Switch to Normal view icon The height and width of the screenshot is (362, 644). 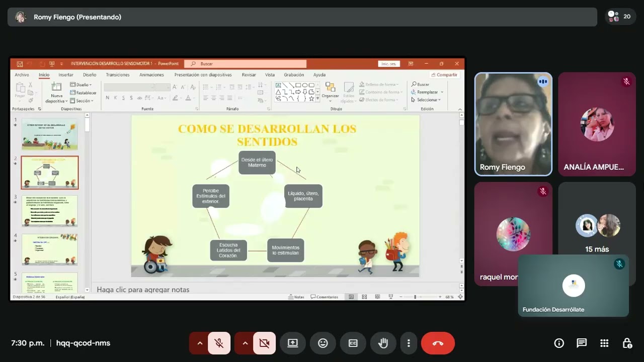[x=351, y=297]
